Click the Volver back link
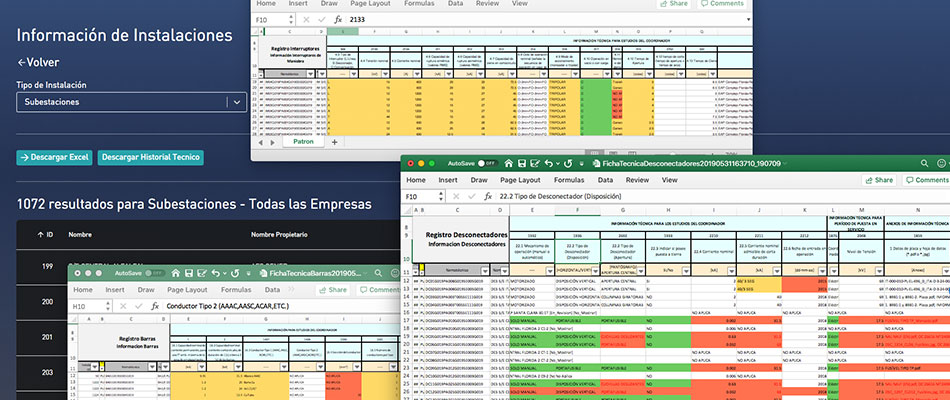This screenshot has width=950, height=400. [x=37, y=62]
